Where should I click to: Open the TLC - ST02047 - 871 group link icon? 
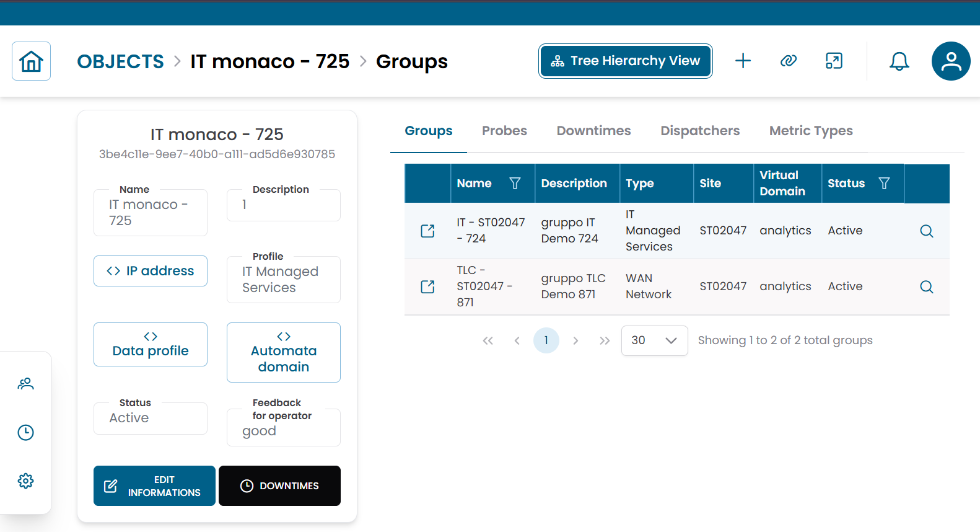427,286
